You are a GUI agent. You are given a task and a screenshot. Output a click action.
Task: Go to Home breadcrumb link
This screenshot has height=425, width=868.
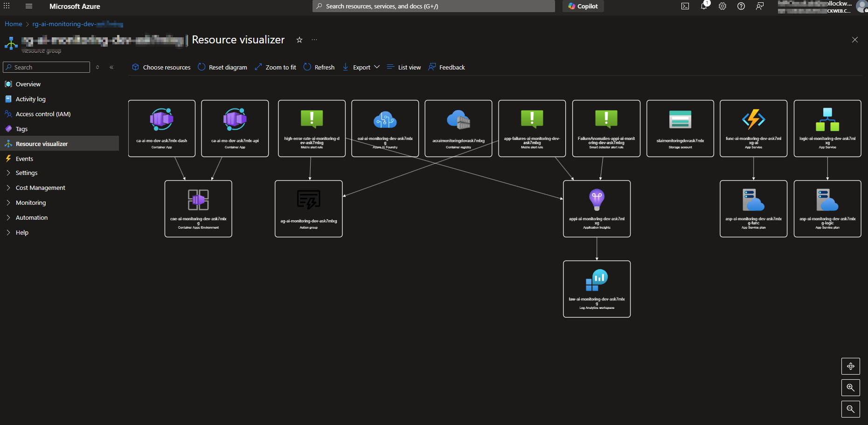14,24
